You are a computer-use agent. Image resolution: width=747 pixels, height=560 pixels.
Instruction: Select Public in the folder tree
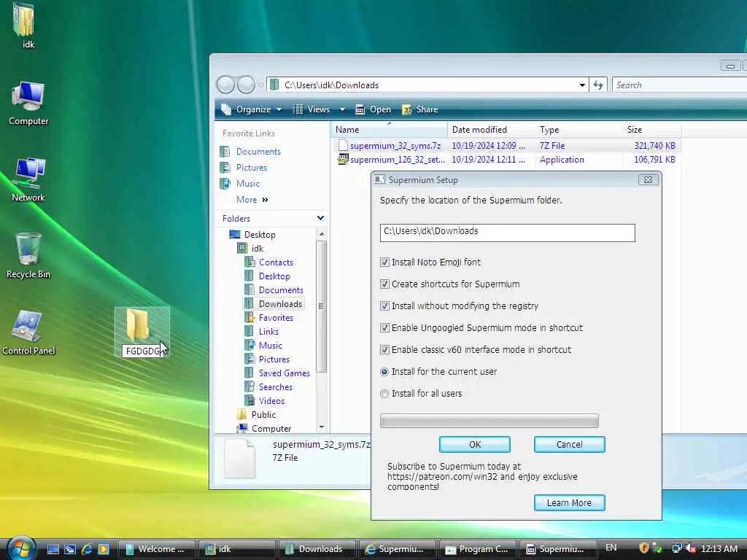point(263,415)
